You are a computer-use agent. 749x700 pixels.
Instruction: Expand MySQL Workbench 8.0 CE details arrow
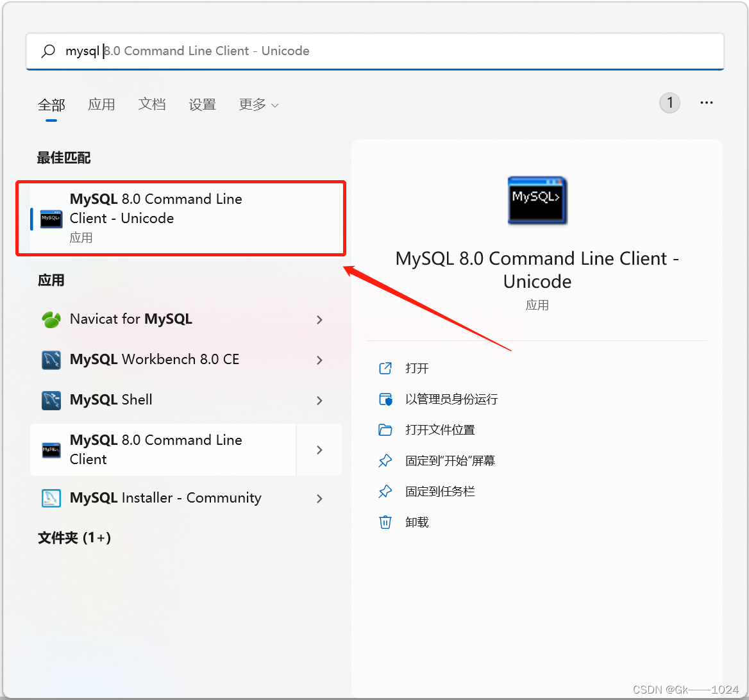[x=319, y=360]
